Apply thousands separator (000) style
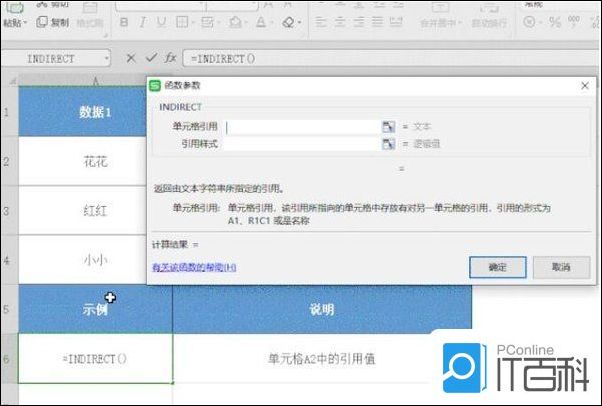 pyautogui.click(x=574, y=22)
